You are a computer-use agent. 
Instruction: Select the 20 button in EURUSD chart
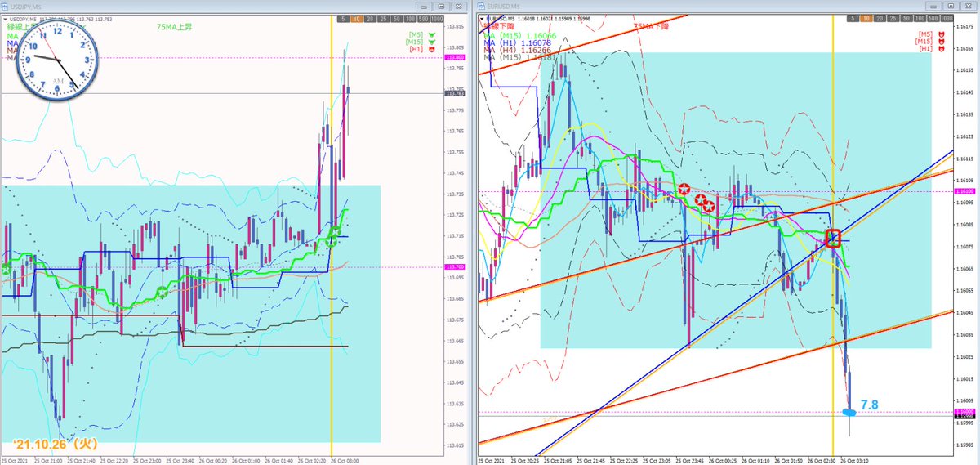pos(880,18)
